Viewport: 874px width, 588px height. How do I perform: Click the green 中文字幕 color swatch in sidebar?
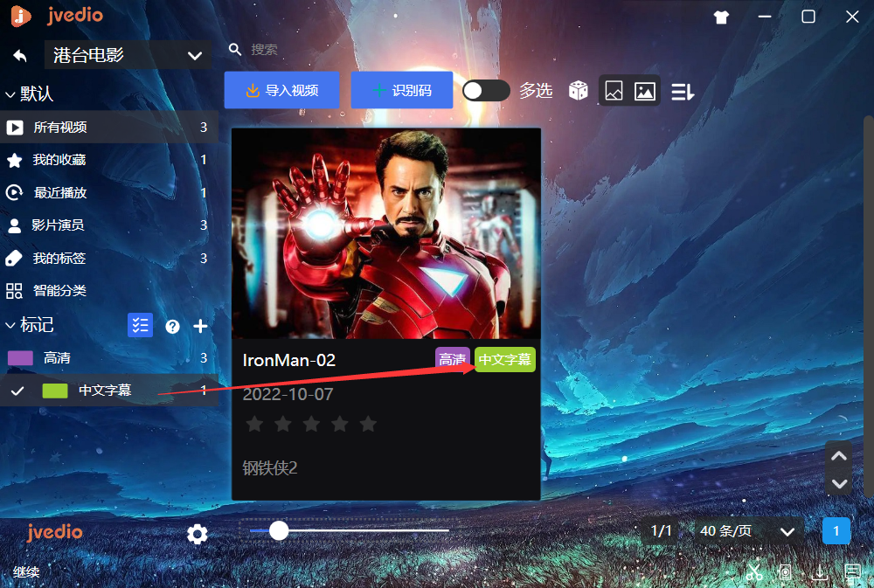point(55,391)
